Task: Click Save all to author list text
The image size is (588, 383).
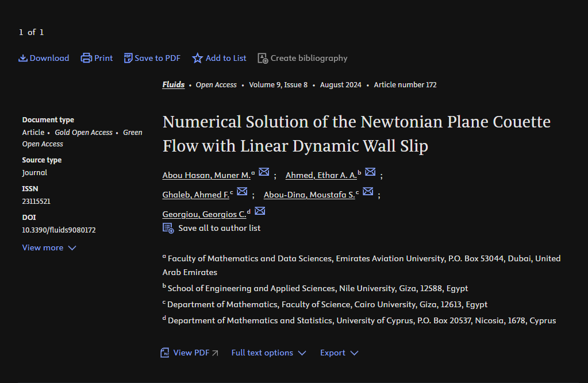Action: tap(220, 228)
